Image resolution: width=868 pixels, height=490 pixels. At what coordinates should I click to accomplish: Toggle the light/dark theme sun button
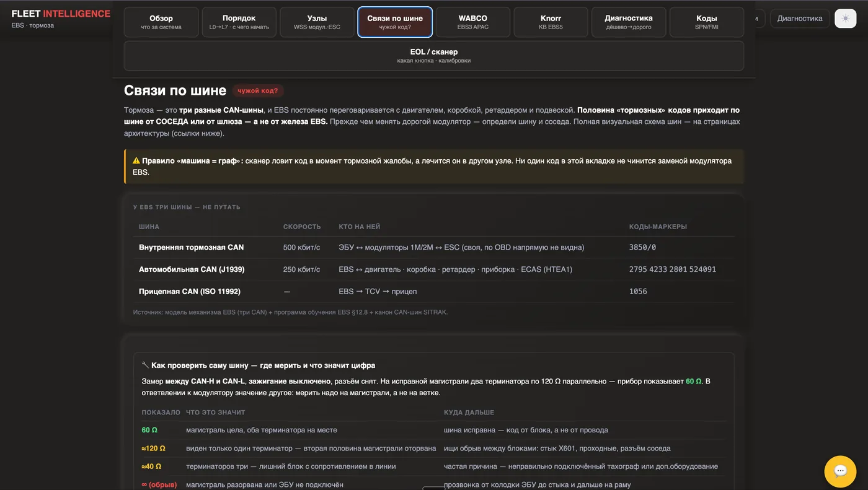(x=845, y=19)
